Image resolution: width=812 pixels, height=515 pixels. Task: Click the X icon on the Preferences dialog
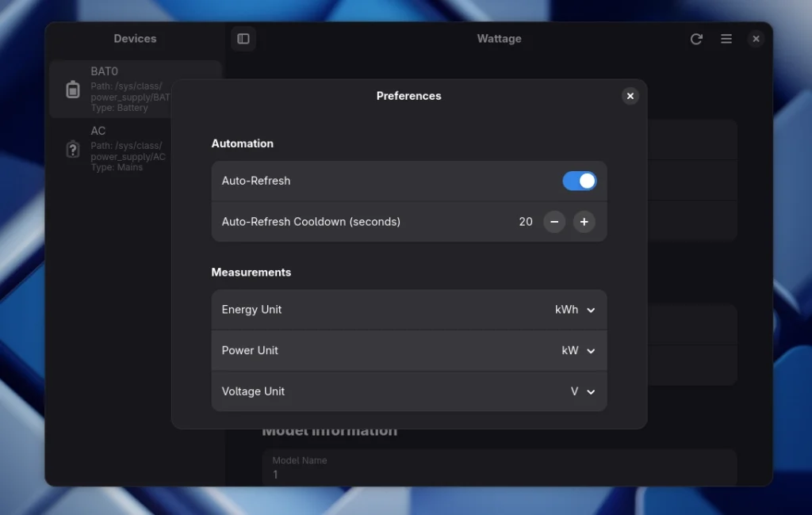pyautogui.click(x=630, y=95)
